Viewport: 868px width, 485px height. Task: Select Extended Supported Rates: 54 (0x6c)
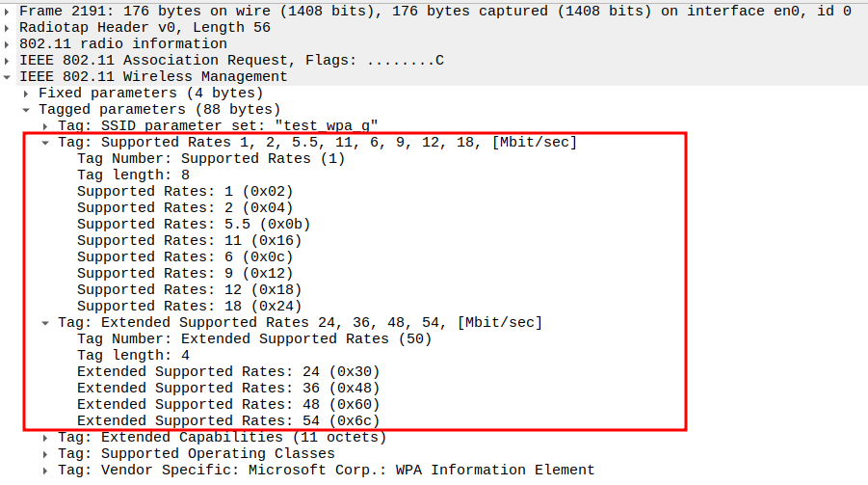click(228, 421)
